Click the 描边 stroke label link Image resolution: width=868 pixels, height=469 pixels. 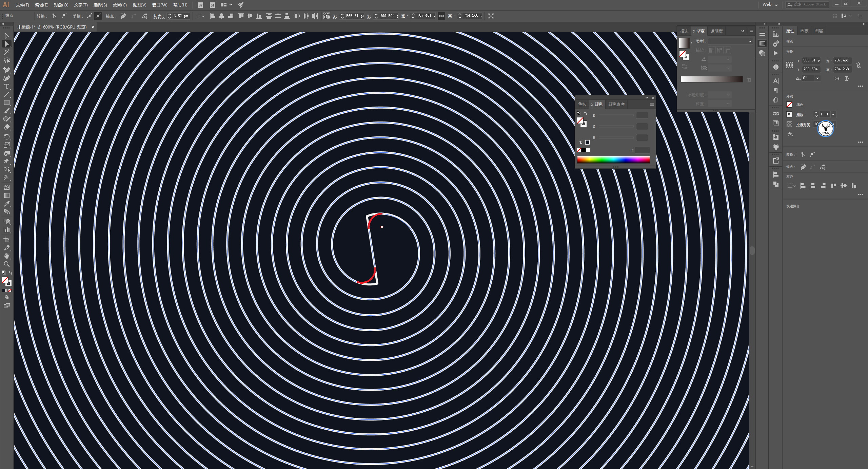click(x=800, y=115)
